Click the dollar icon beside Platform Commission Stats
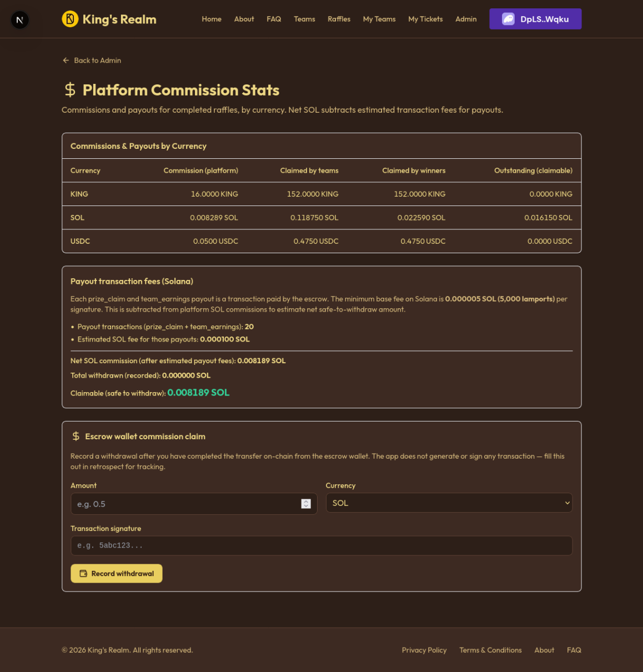The width and height of the screenshot is (643, 672). point(69,89)
